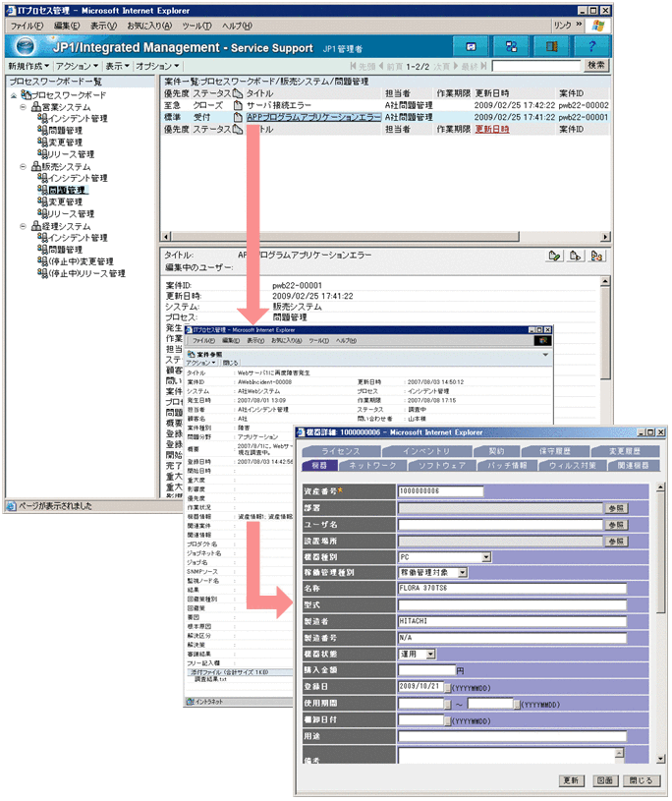Select 変更管理 under 営業システム in the tree
The image size is (672, 801).
(x=65, y=143)
